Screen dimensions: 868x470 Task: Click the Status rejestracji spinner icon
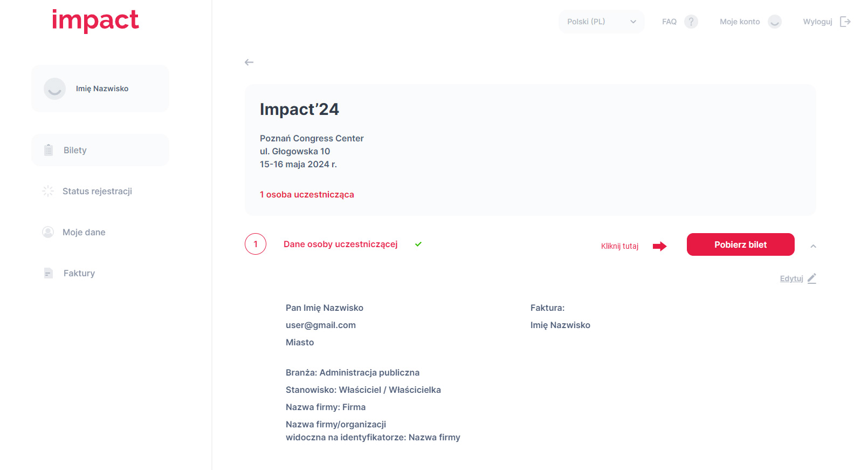(48, 191)
